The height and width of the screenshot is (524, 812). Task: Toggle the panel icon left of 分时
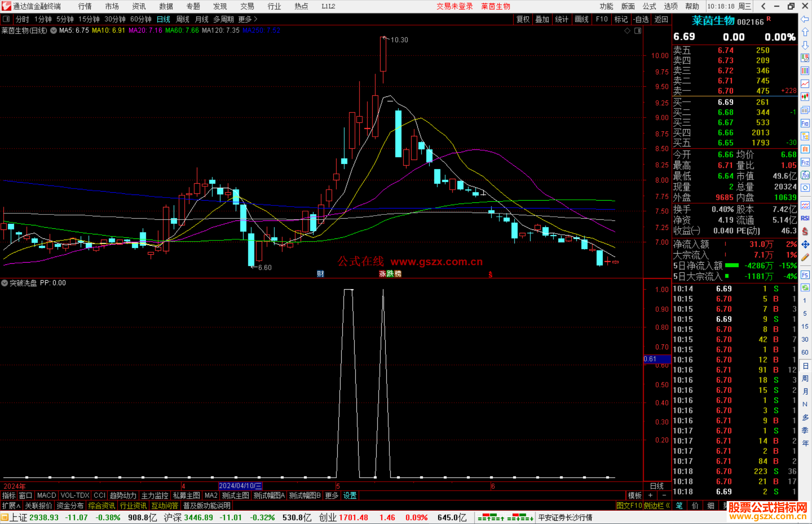[6, 19]
